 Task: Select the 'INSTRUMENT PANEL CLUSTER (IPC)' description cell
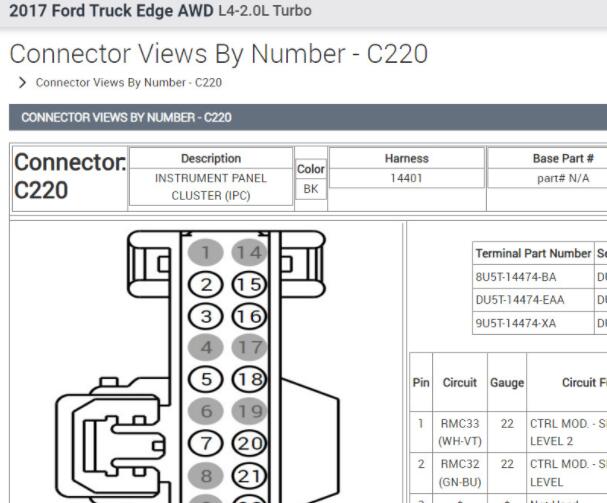point(211,187)
